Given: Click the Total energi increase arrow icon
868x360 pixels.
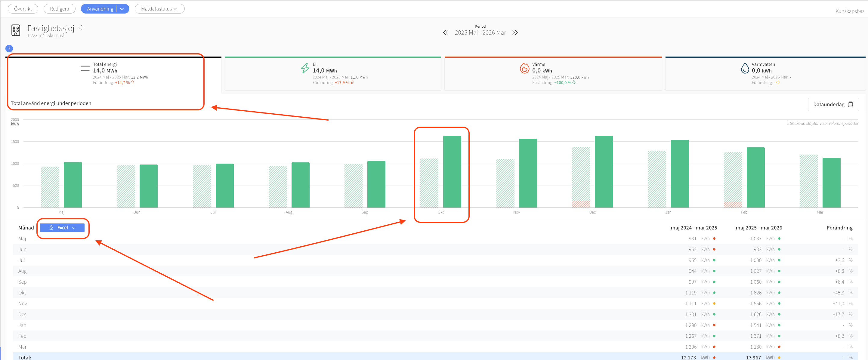Looking at the screenshot, I should pyautogui.click(x=132, y=82).
